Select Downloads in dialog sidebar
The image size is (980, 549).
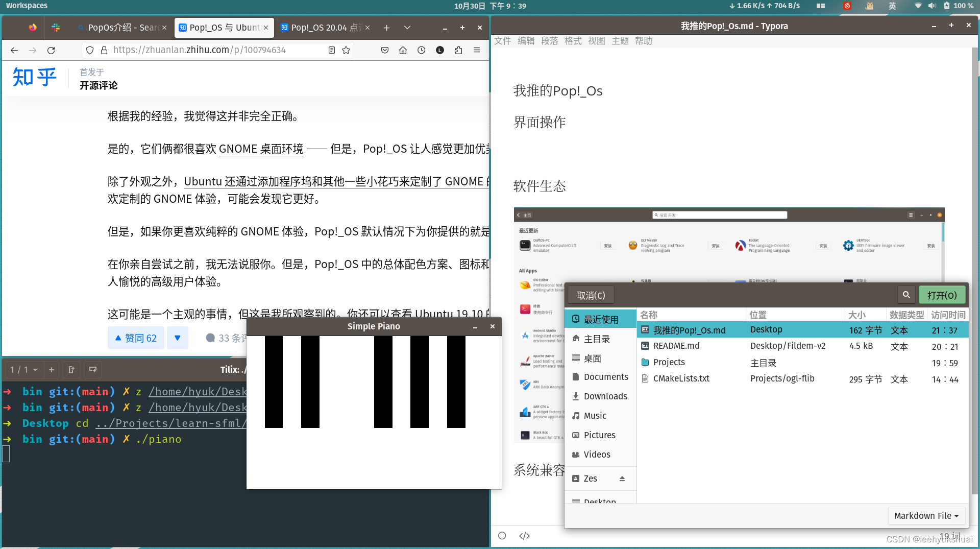(x=600, y=396)
